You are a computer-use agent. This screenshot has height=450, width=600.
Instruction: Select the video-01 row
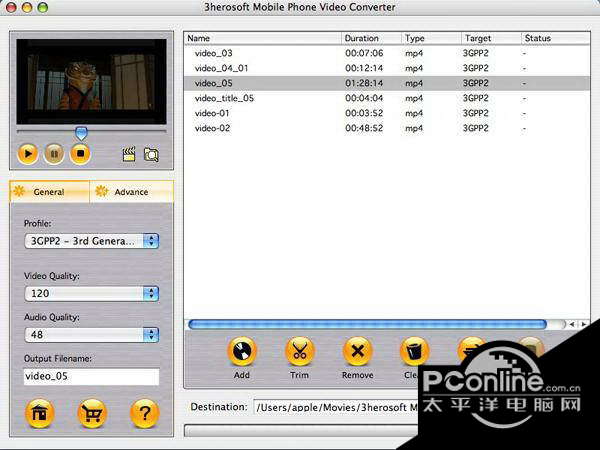[387, 113]
